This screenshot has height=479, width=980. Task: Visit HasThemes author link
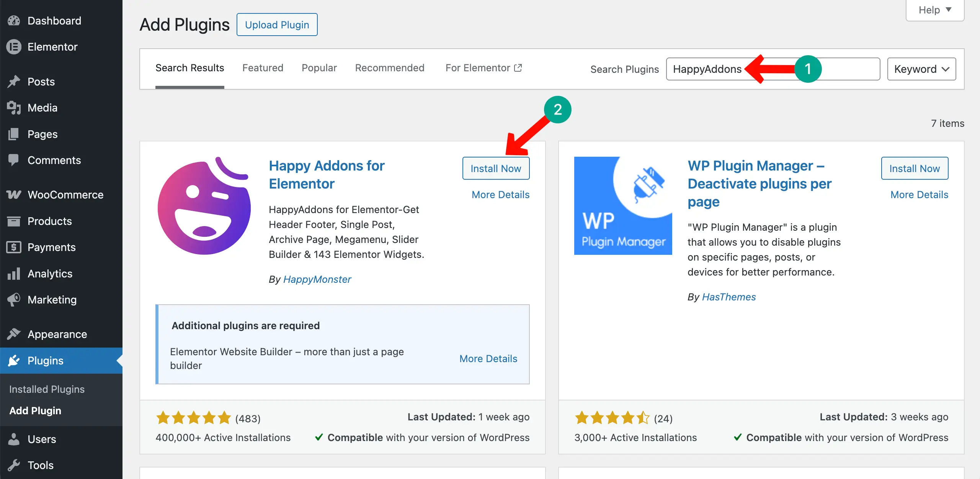pos(729,297)
